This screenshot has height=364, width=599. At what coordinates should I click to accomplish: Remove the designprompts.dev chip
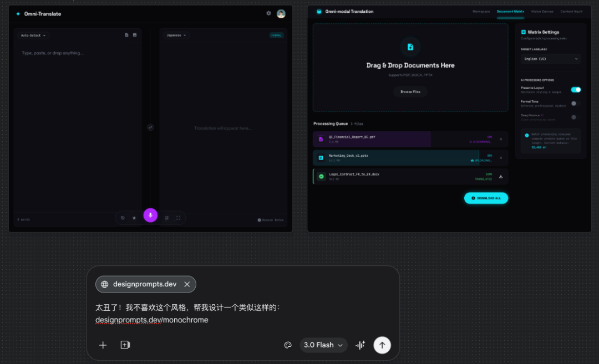pyautogui.click(x=187, y=284)
